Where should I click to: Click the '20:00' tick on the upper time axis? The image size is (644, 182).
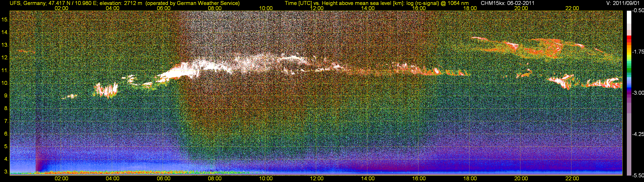click(521, 8)
